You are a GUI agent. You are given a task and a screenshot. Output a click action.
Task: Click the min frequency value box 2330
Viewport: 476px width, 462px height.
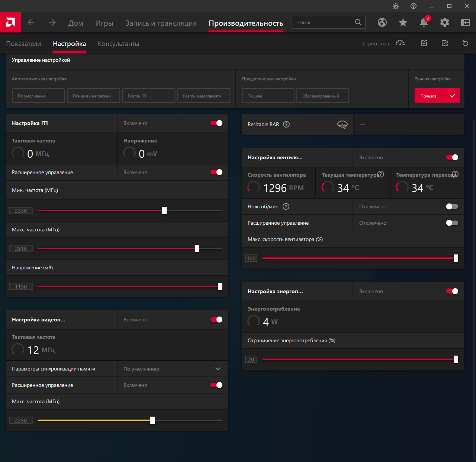click(x=21, y=211)
